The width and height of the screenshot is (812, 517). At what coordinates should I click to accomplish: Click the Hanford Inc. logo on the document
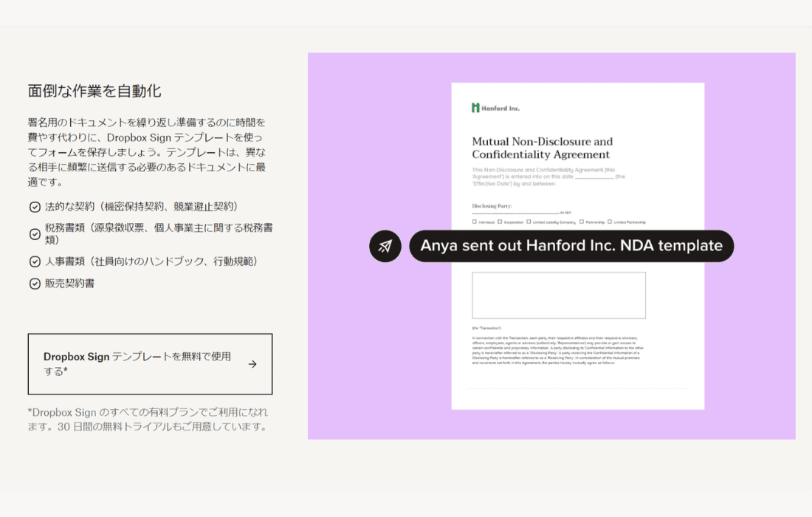tap(495, 108)
